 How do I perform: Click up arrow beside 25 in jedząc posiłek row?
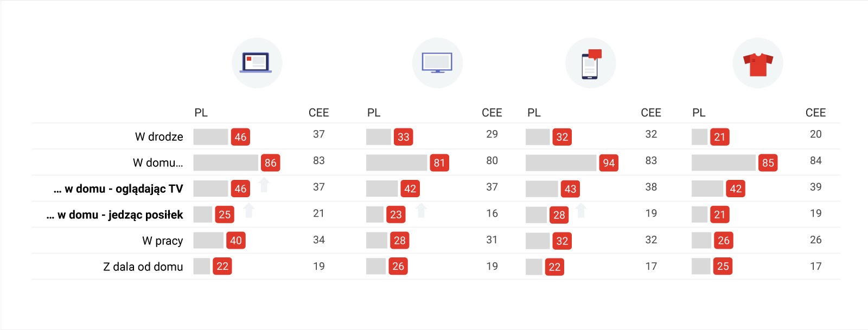(x=249, y=211)
